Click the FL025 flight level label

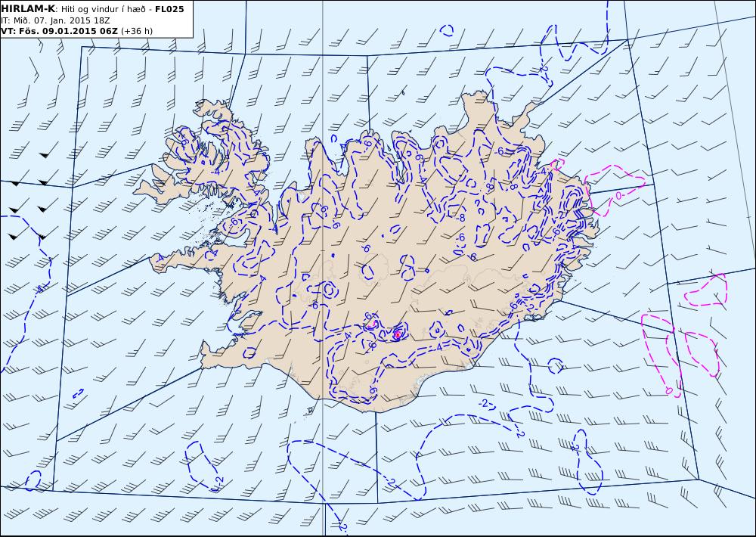click(x=169, y=9)
